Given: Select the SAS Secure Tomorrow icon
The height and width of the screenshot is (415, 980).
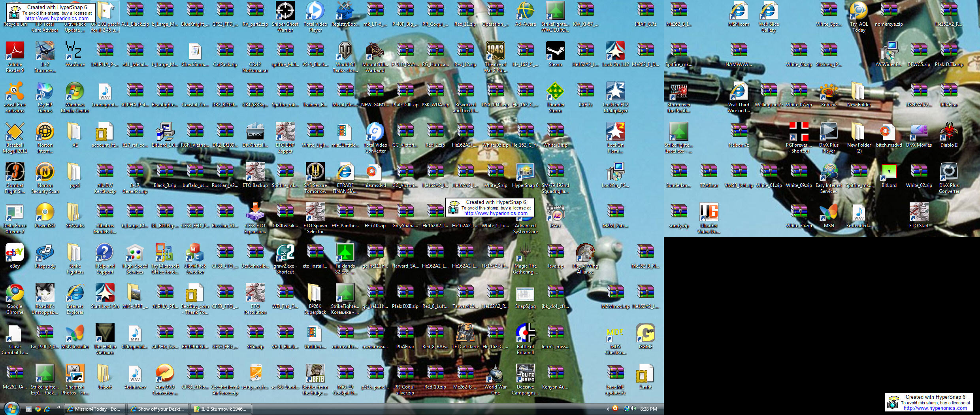Looking at the screenshot, I should (x=315, y=178).
